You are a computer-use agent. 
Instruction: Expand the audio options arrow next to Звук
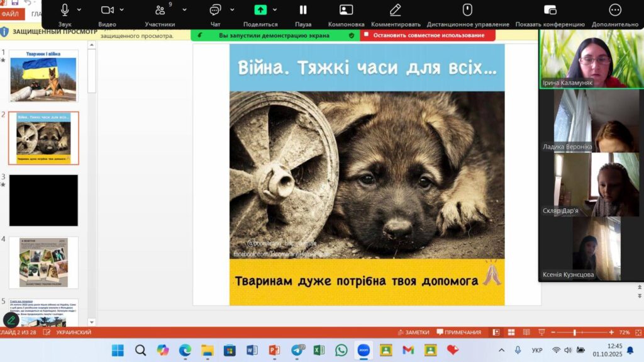[79, 10]
